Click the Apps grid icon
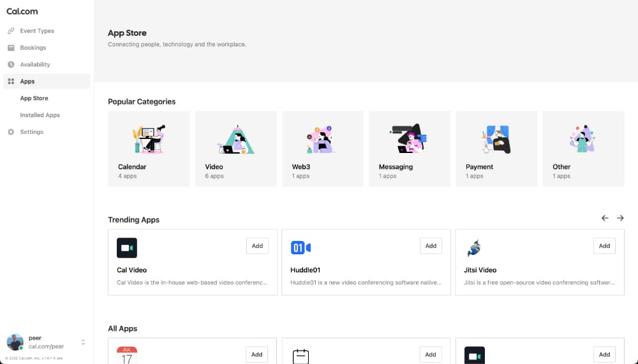Screen dimensions: 638x364 pos(11,82)
